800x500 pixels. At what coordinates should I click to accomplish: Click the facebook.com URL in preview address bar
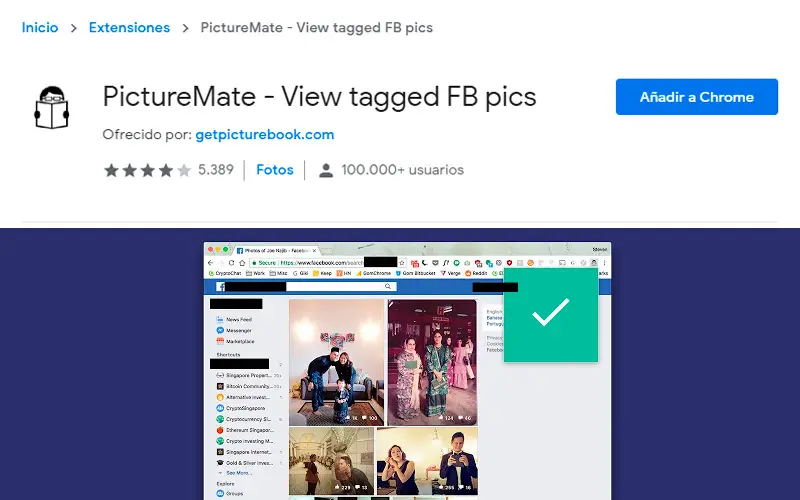point(321,263)
